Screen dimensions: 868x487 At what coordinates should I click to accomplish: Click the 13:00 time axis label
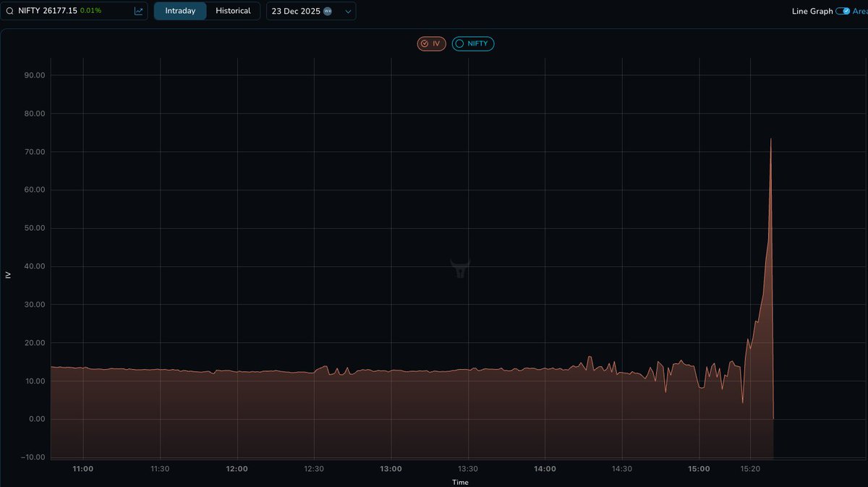pos(391,469)
